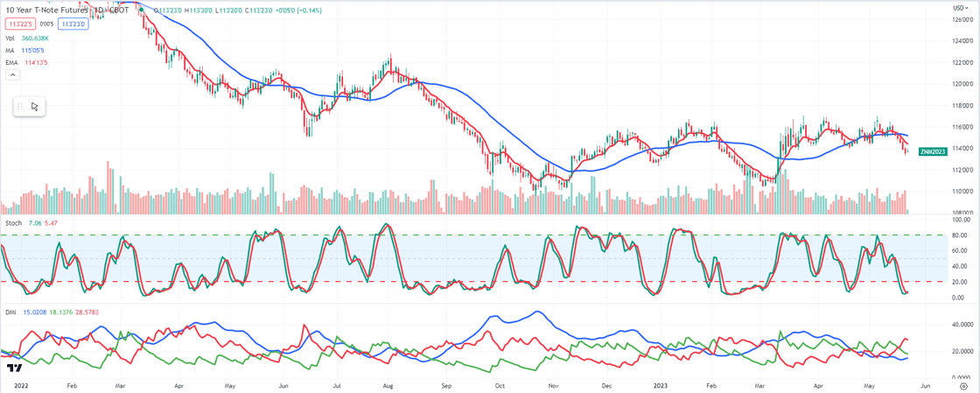Collapse the indicator legend chevron
The height and width of the screenshot is (393, 980).
12,75
